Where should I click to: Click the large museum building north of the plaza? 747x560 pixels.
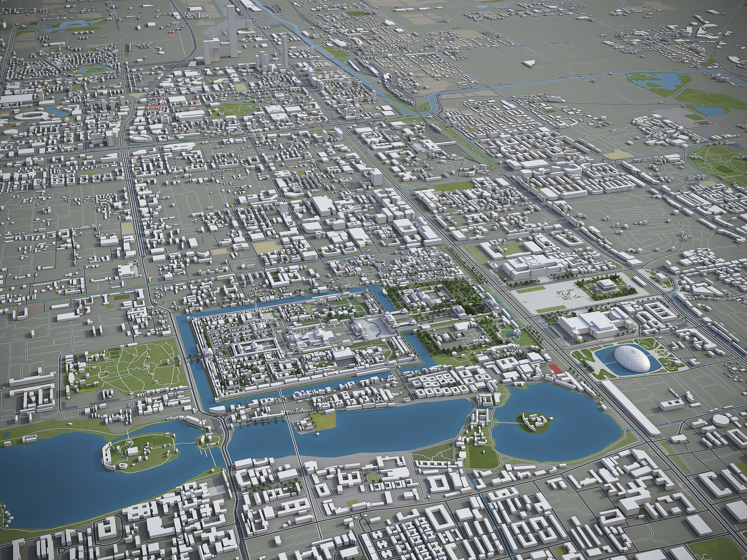coord(533,267)
